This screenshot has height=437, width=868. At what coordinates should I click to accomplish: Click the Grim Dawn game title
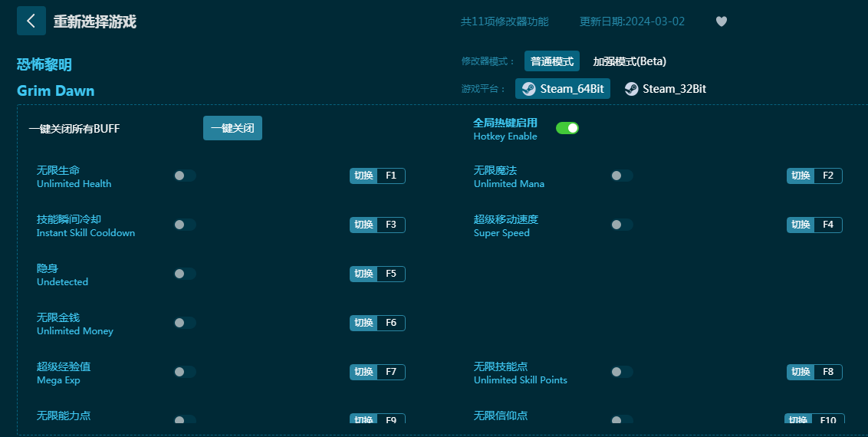click(x=56, y=90)
